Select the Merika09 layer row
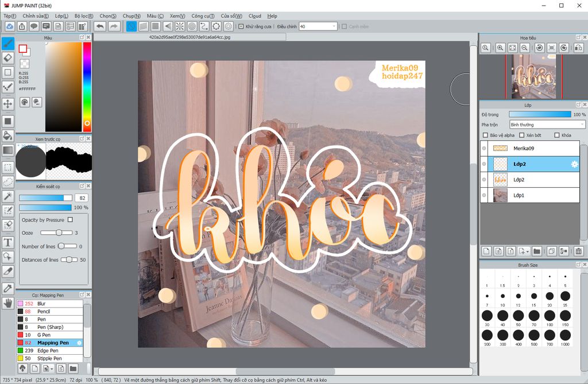The image size is (588, 384). pos(530,149)
